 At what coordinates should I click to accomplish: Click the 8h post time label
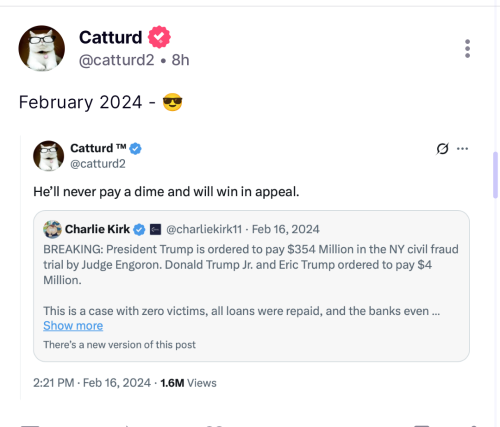180,60
